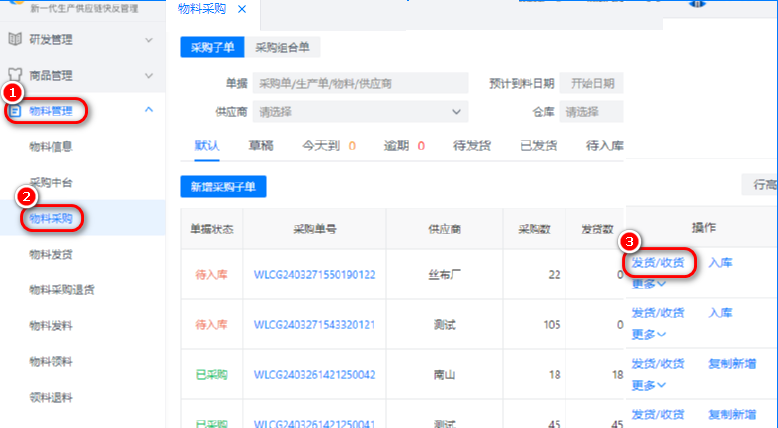Click the 物料管理 menu icon in sidebar

click(15, 111)
